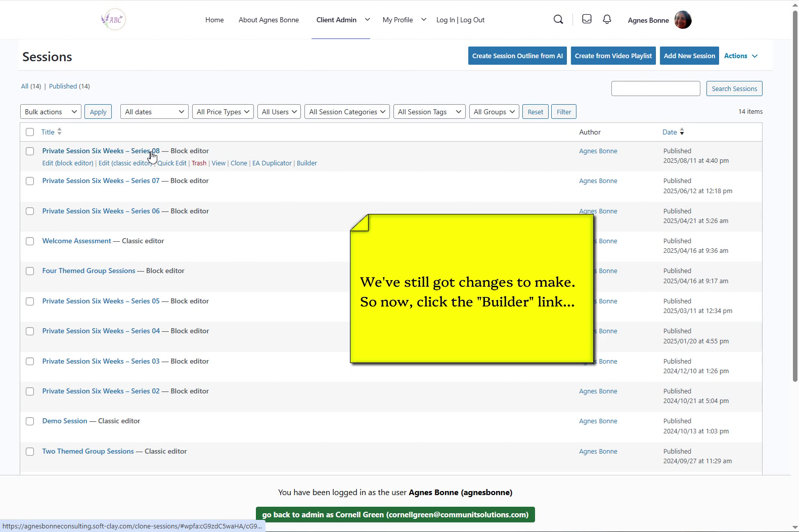Expand the All Session Categories dropdown

(347, 112)
